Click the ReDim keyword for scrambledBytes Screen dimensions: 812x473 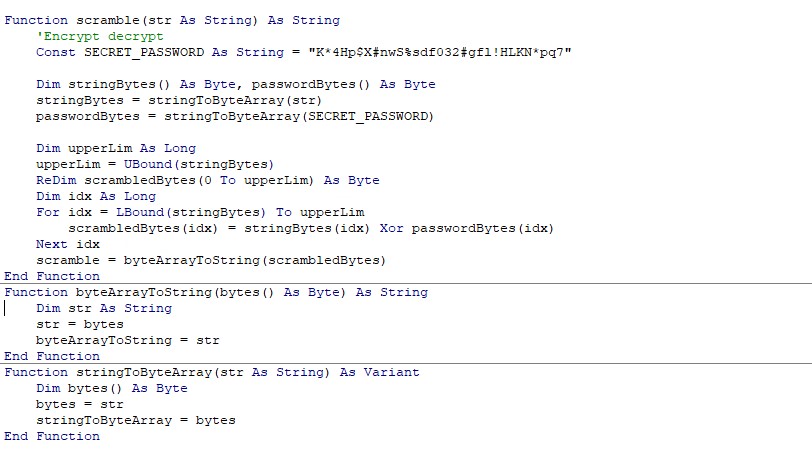click(56, 180)
